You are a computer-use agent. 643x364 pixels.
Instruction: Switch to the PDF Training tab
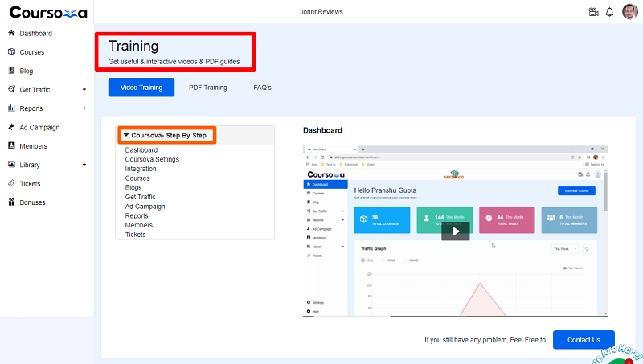tap(208, 88)
